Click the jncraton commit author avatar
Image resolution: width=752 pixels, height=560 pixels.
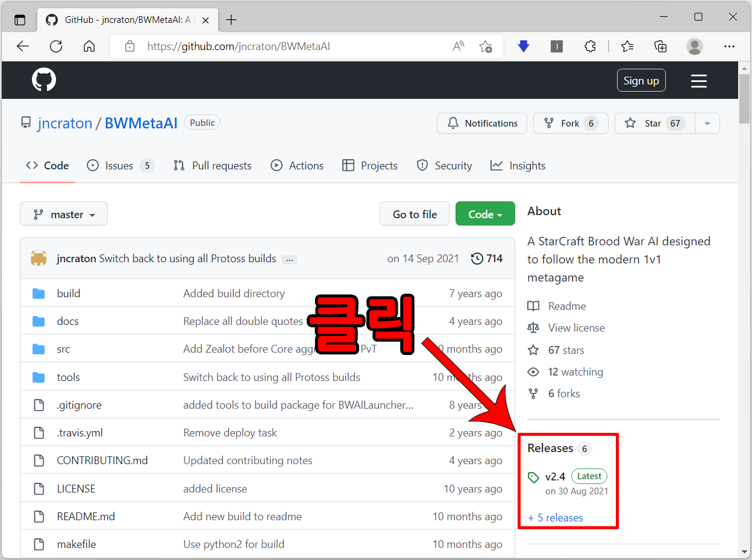click(x=39, y=259)
